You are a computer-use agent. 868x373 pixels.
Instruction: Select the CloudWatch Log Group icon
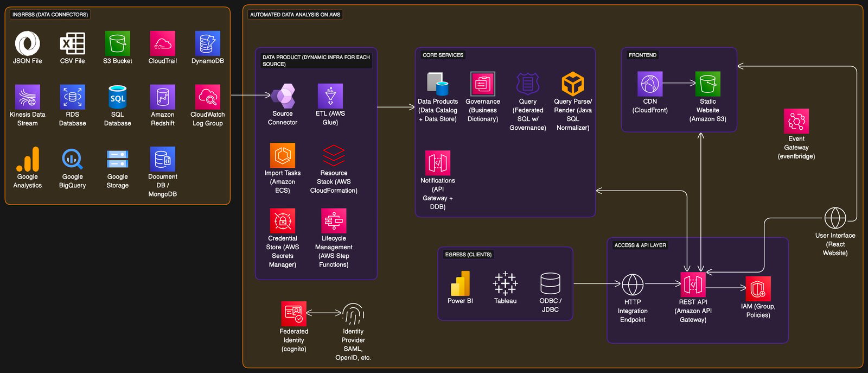(x=207, y=97)
